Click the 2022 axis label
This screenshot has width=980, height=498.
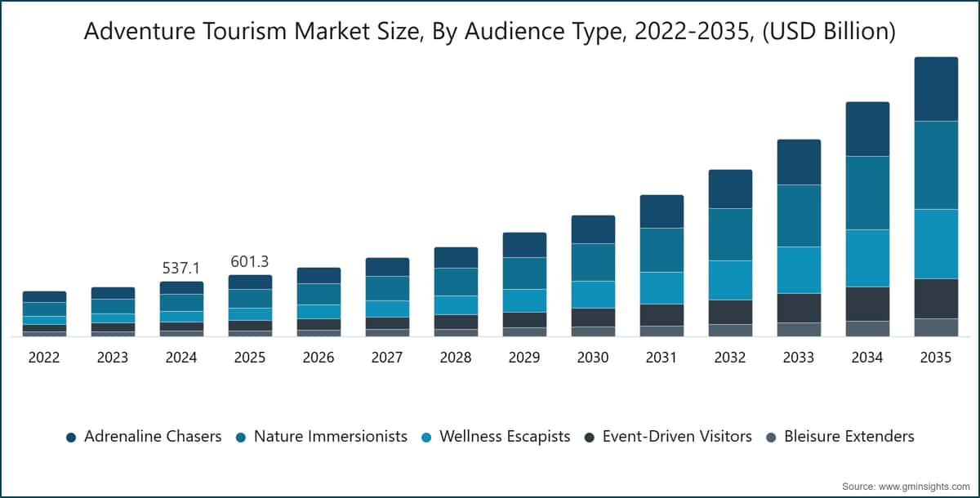point(44,358)
